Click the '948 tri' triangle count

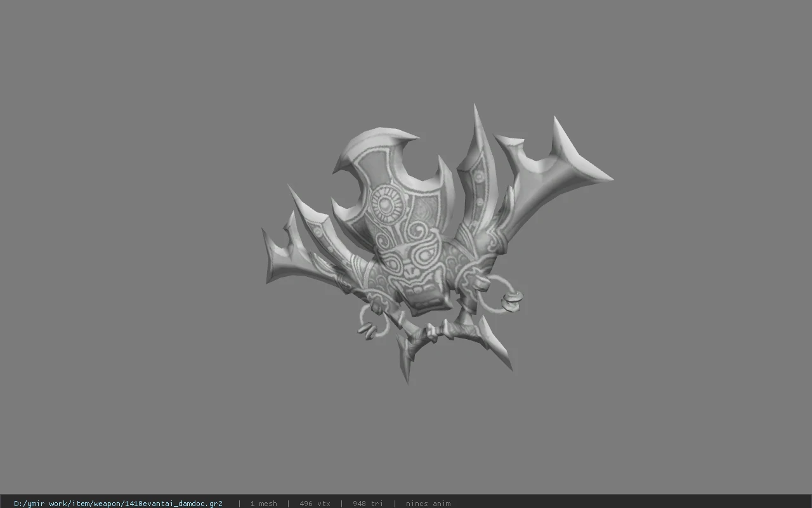pyautogui.click(x=368, y=504)
